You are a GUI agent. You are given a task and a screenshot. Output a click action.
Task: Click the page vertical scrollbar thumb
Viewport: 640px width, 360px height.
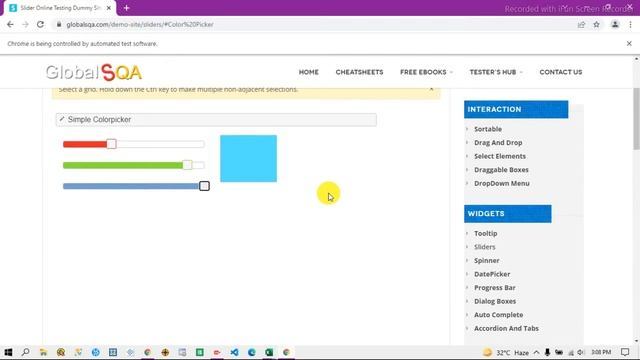[636, 118]
